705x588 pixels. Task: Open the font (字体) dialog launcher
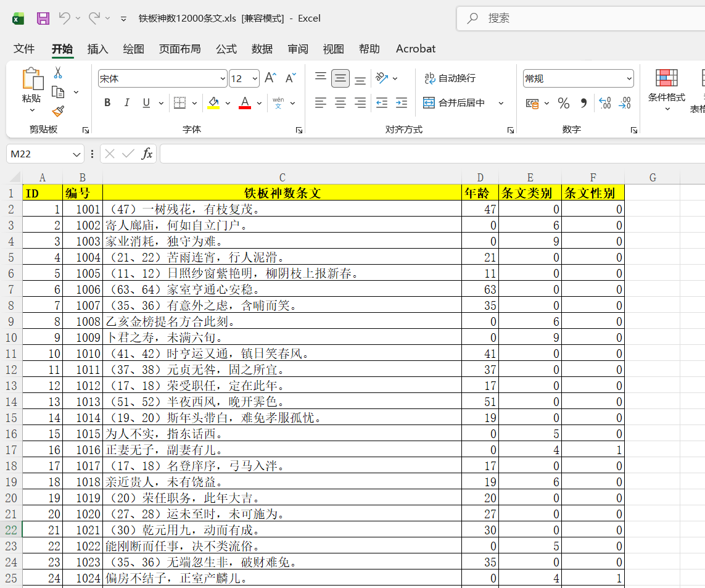299,130
